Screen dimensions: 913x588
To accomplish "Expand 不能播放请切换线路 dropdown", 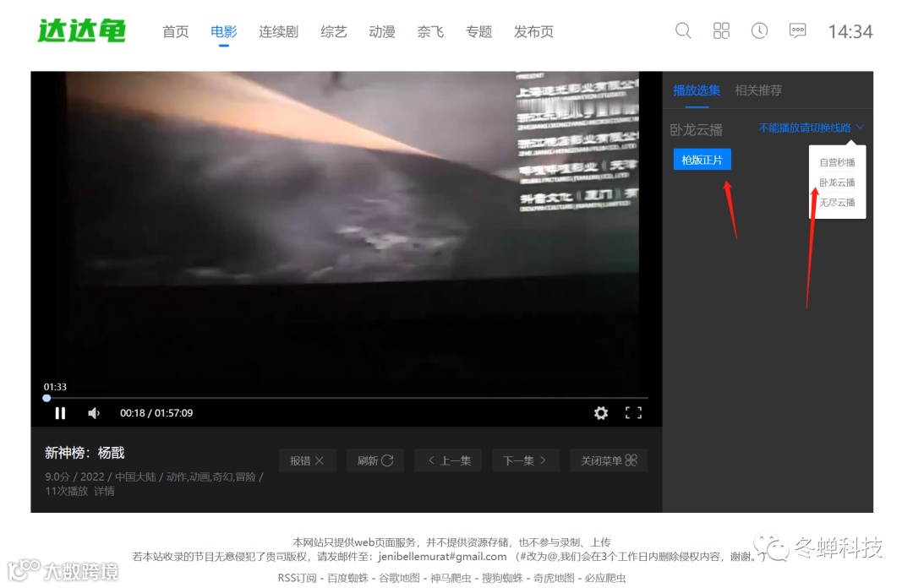I will (x=811, y=128).
